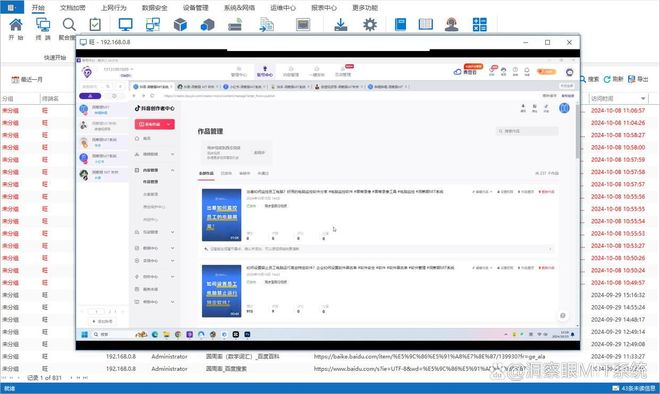
Task: Click the first video thumbnail in 作品管理
Action: point(221,215)
